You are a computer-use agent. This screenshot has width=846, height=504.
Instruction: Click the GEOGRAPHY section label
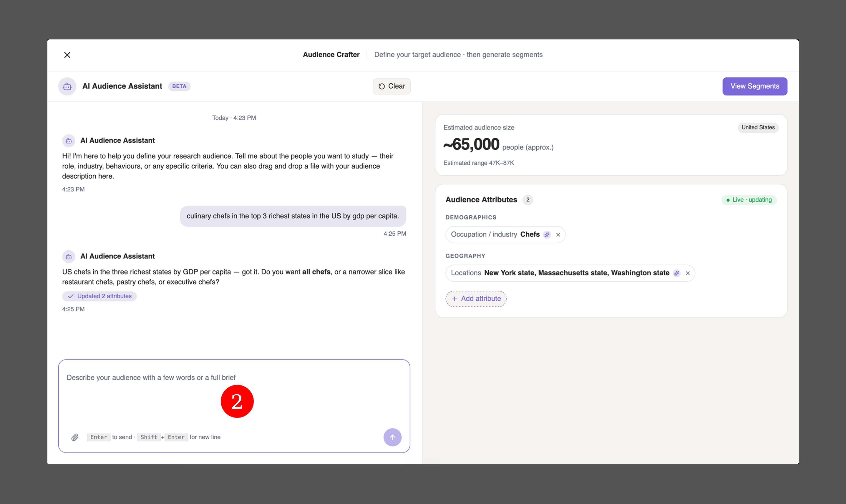[465, 256]
